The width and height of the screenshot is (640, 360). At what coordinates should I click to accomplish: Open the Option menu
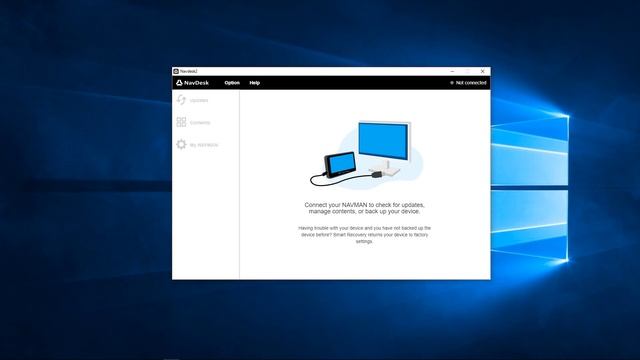click(232, 83)
